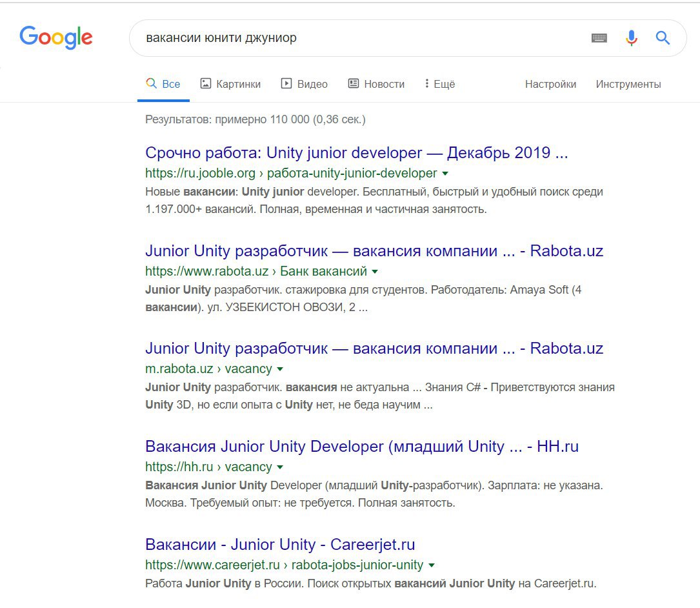Expand dropdown arrow next to ru.jooble.org URL
700x608 pixels.
445,174
